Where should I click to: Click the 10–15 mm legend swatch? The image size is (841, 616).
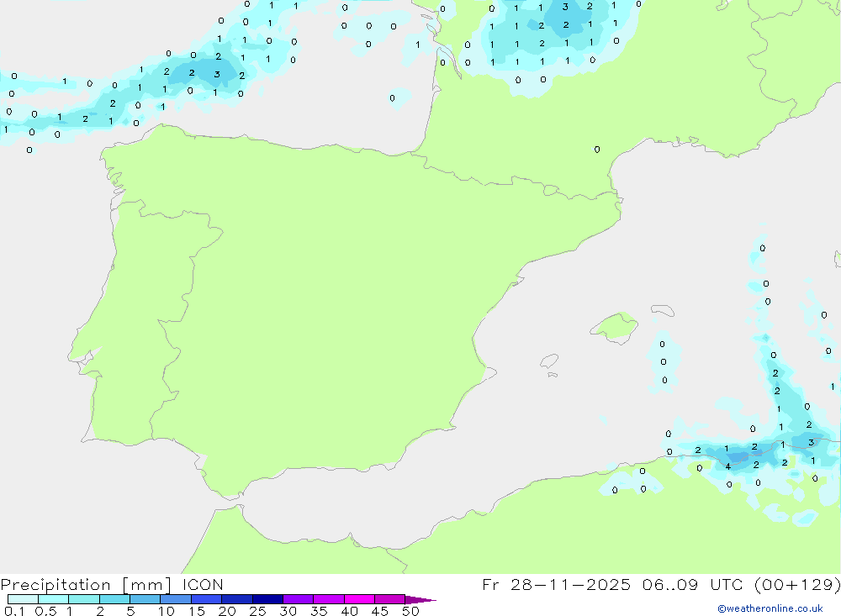tap(176, 599)
